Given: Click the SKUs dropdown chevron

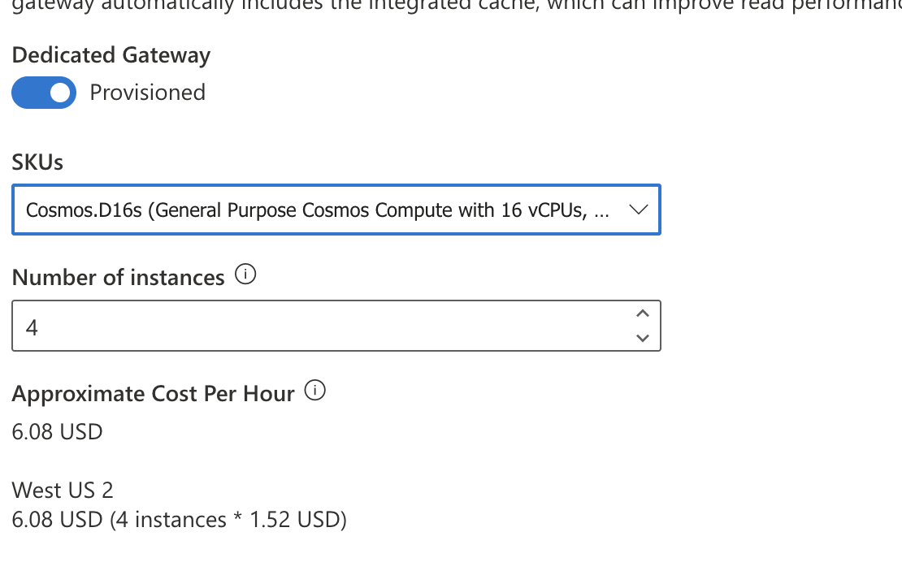Looking at the screenshot, I should 639,210.
